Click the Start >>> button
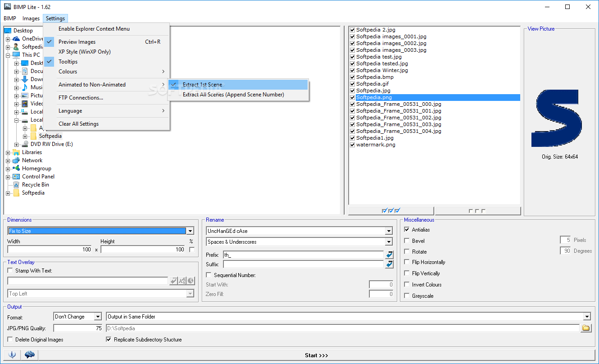The height and width of the screenshot is (364, 599). point(316,355)
